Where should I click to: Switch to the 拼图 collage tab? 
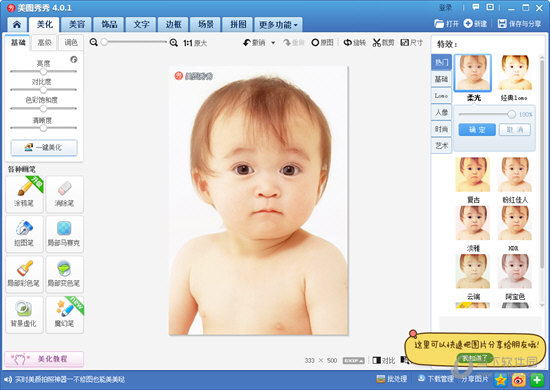pyautogui.click(x=238, y=25)
